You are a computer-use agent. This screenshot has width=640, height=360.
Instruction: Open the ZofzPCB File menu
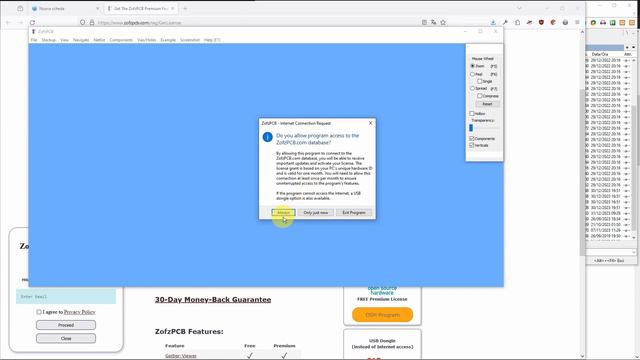point(34,40)
